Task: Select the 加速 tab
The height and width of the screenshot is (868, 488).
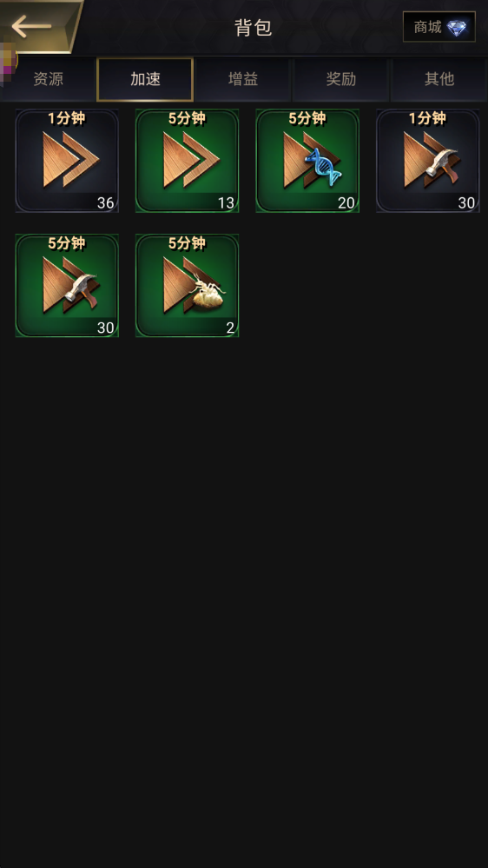Action: [145, 79]
